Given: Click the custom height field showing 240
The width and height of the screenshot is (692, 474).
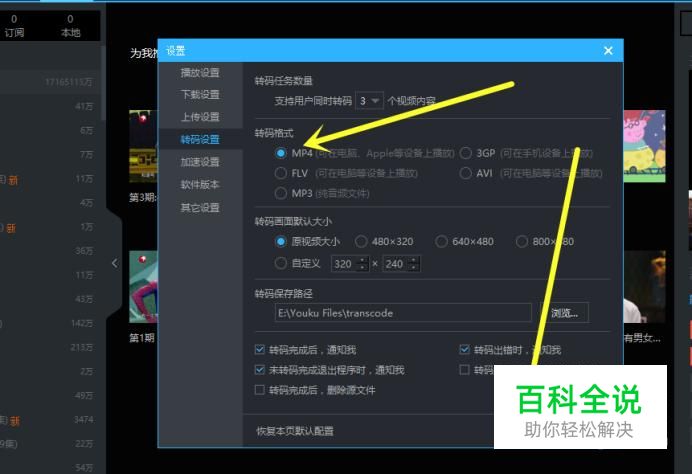Looking at the screenshot, I should (x=395, y=264).
